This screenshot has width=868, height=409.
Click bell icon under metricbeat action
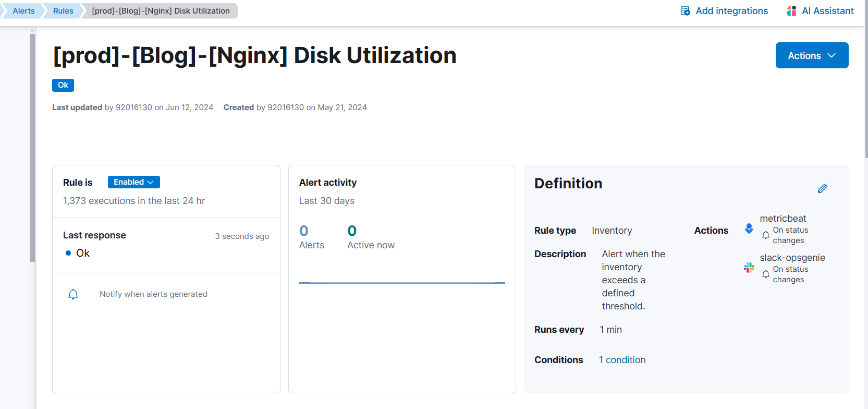point(765,235)
